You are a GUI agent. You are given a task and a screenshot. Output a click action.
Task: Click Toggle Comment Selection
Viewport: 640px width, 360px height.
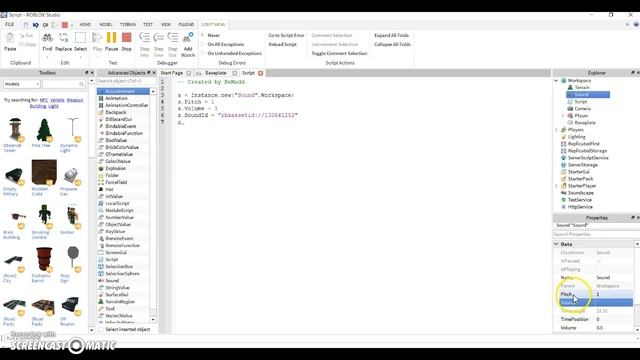pyautogui.click(x=339, y=53)
